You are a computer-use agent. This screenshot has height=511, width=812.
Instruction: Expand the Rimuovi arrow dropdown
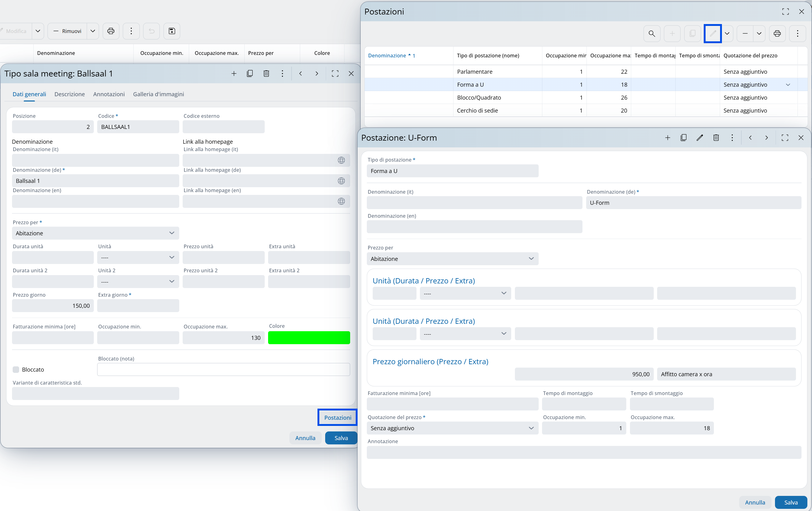tap(93, 31)
